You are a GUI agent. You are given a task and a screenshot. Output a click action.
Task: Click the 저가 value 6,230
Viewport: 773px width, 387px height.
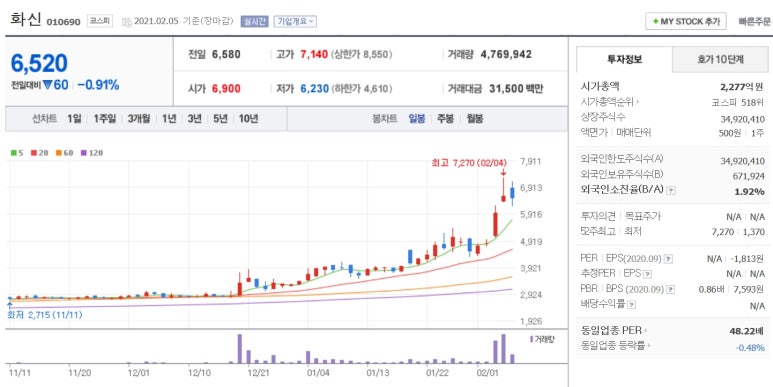pyautogui.click(x=315, y=89)
